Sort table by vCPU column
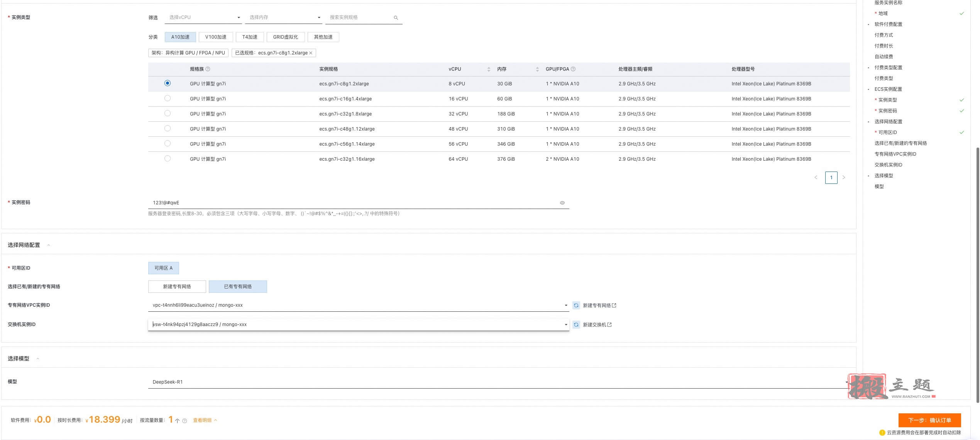Screen dimensions: 980x440 489,69
